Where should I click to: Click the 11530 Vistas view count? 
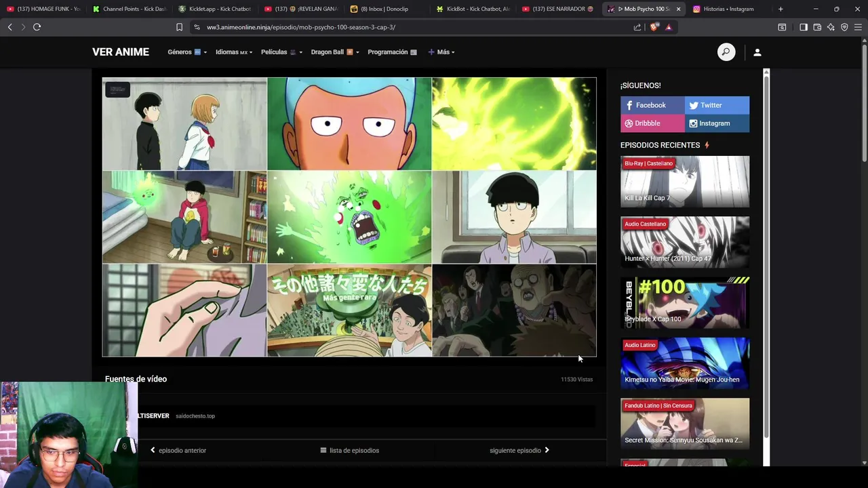[576, 380]
